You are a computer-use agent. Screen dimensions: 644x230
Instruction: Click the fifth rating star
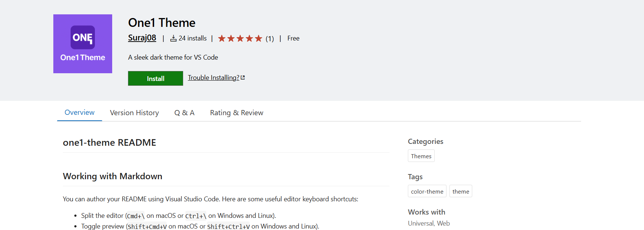pyautogui.click(x=259, y=38)
